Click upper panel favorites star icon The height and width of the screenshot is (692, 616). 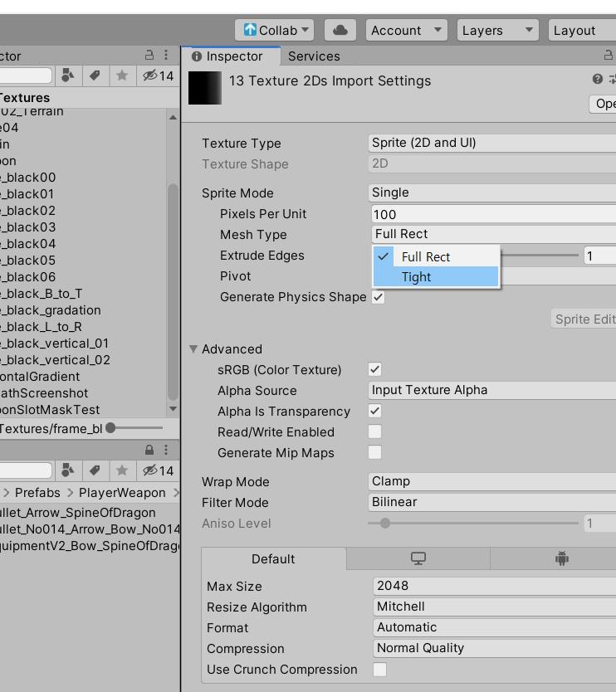tap(122, 76)
